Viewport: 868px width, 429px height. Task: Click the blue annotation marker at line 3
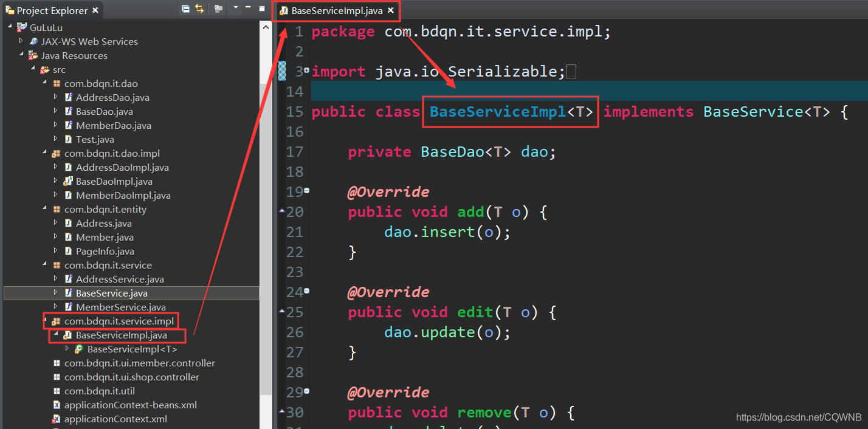pos(281,70)
